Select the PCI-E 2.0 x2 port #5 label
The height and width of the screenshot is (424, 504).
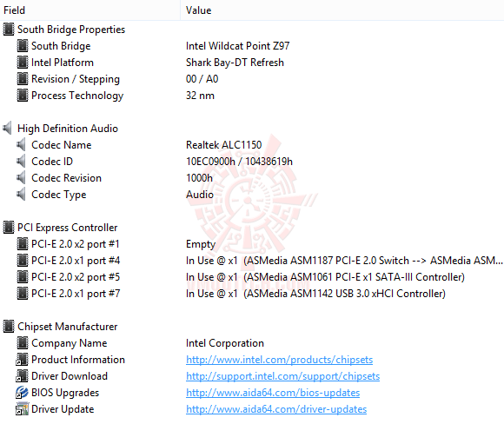[x=76, y=277]
